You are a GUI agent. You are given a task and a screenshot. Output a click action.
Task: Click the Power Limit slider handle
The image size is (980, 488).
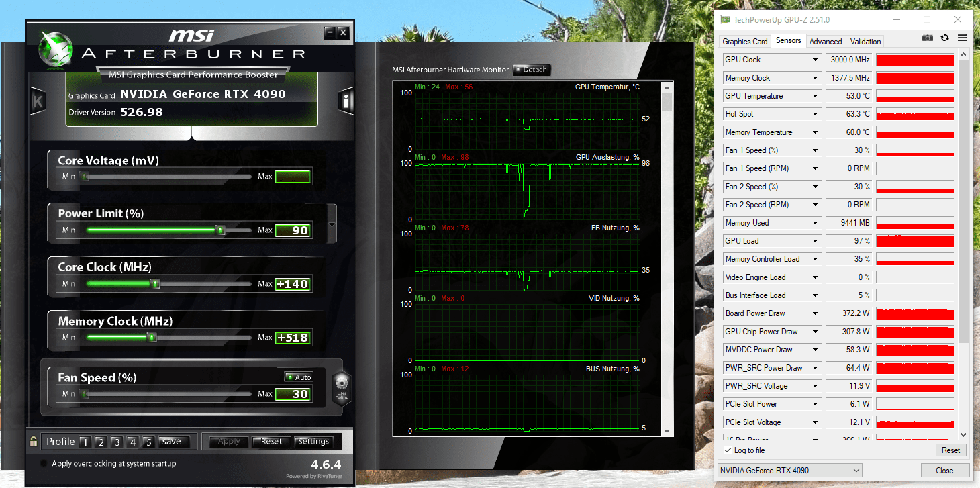220,230
